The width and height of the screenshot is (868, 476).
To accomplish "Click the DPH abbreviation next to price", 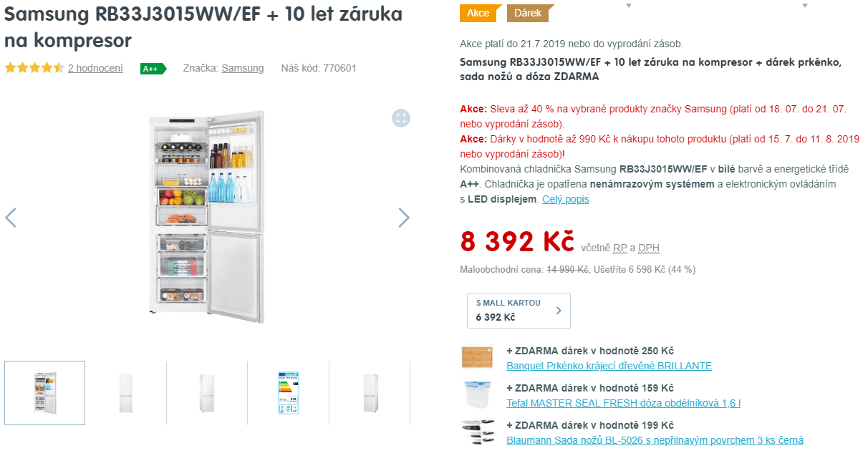I will 649,248.
